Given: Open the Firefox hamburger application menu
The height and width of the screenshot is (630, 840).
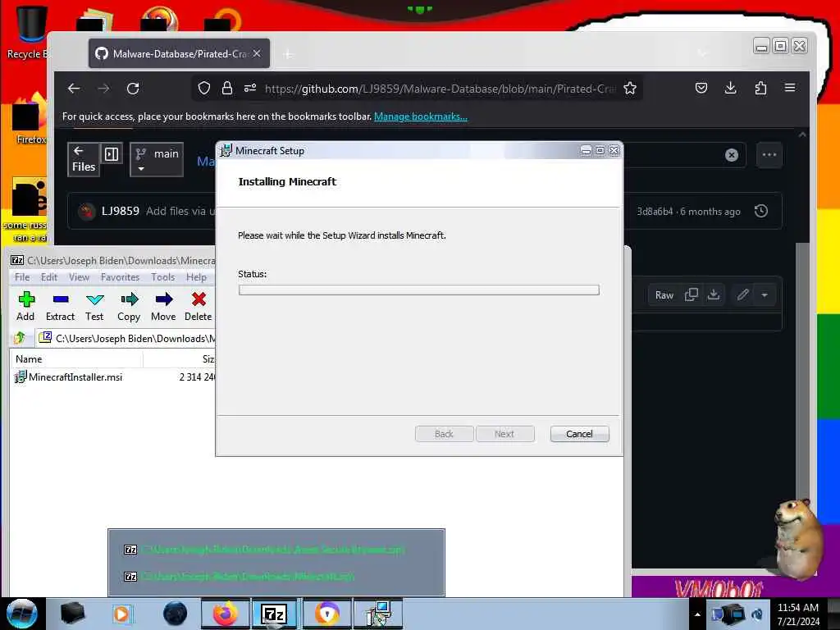Looking at the screenshot, I should click(x=790, y=88).
